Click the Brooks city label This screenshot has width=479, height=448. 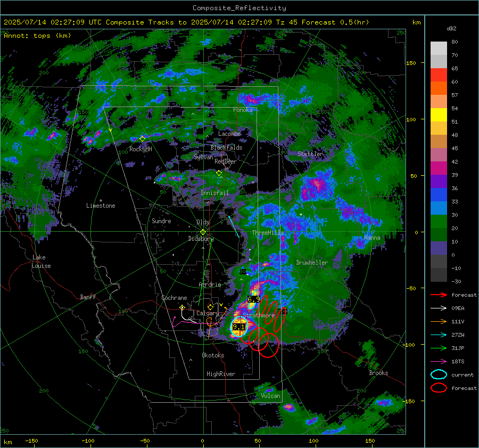click(x=378, y=373)
